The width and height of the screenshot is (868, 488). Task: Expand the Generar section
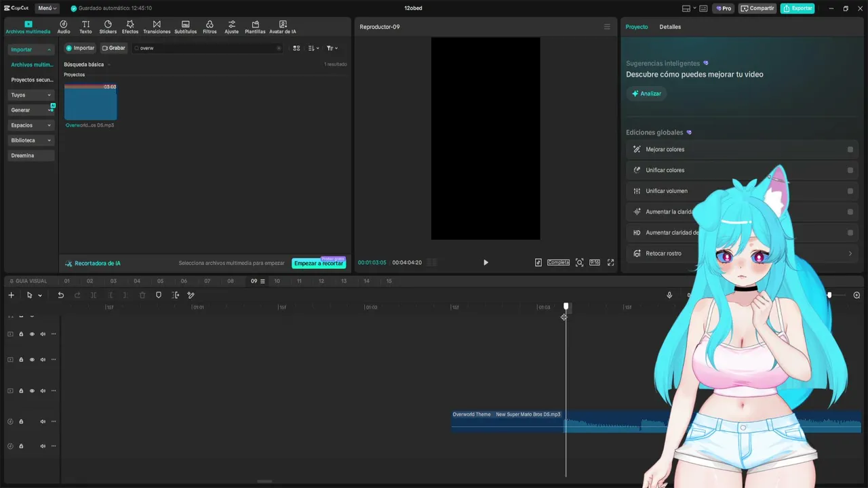pyautogui.click(x=49, y=110)
